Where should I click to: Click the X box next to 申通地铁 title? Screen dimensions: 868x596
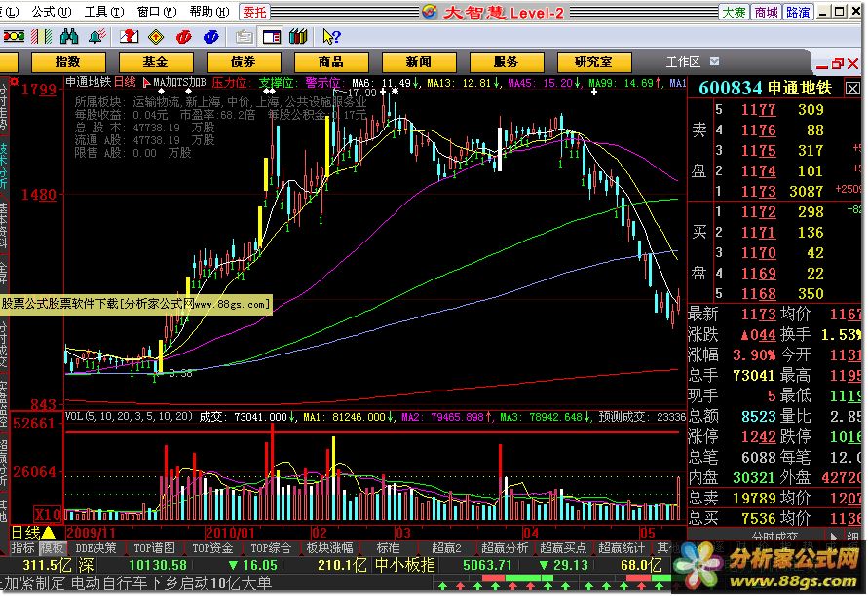853,89
